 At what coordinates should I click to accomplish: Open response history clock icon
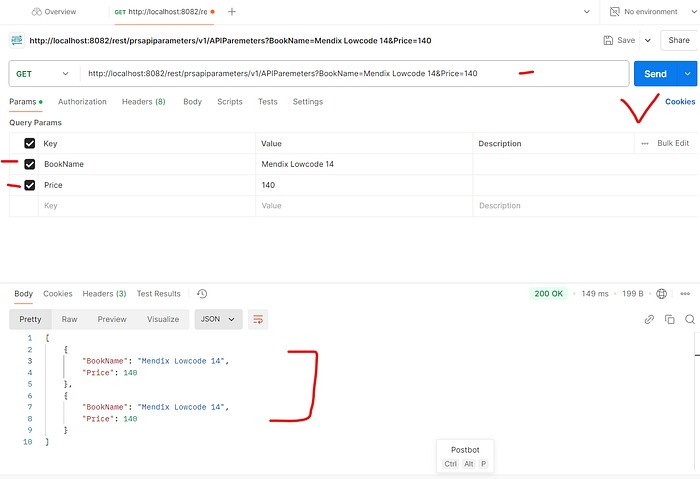(x=202, y=294)
